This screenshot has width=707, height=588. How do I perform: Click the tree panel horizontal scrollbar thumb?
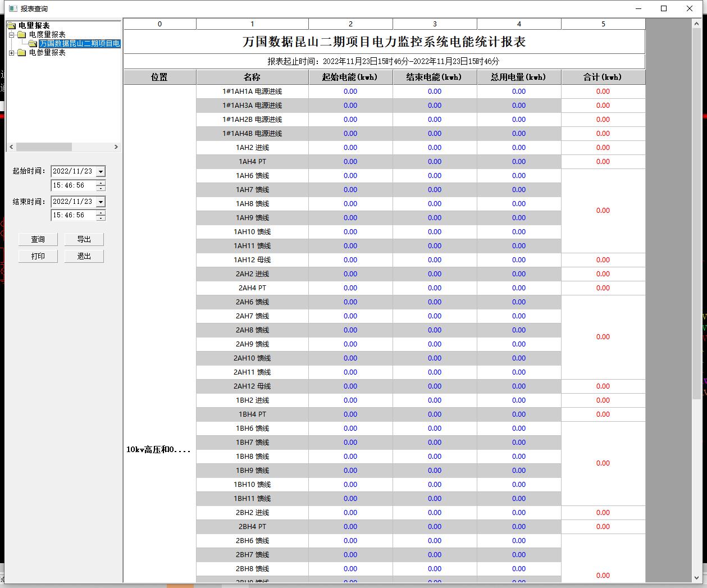(x=44, y=147)
